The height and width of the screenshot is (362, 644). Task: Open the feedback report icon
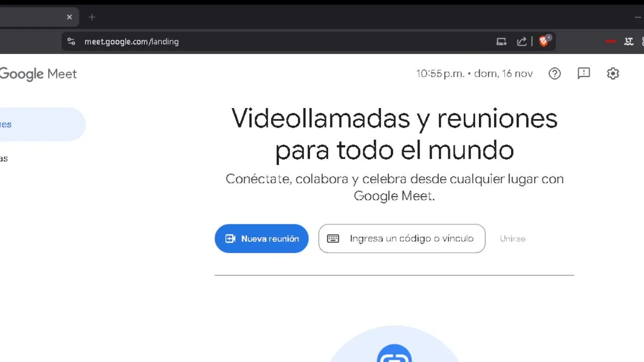pyautogui.click(x=584, y=73)
